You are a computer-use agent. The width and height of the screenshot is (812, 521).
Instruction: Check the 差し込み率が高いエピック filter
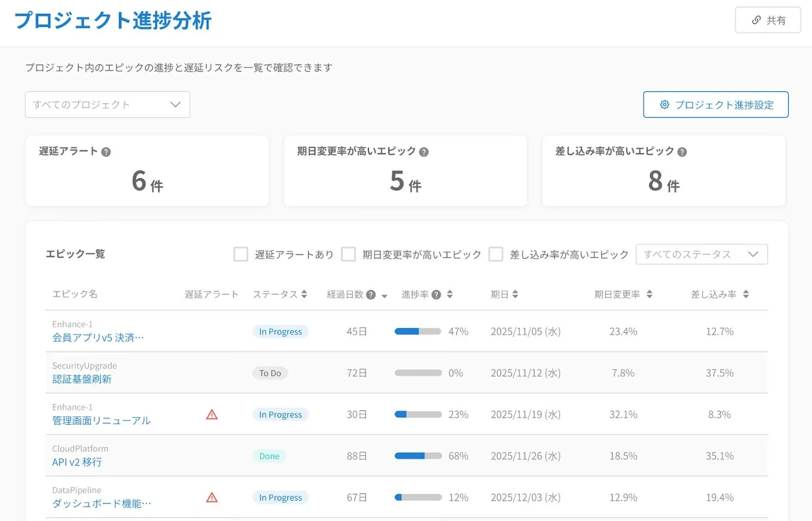click(496, 254)
